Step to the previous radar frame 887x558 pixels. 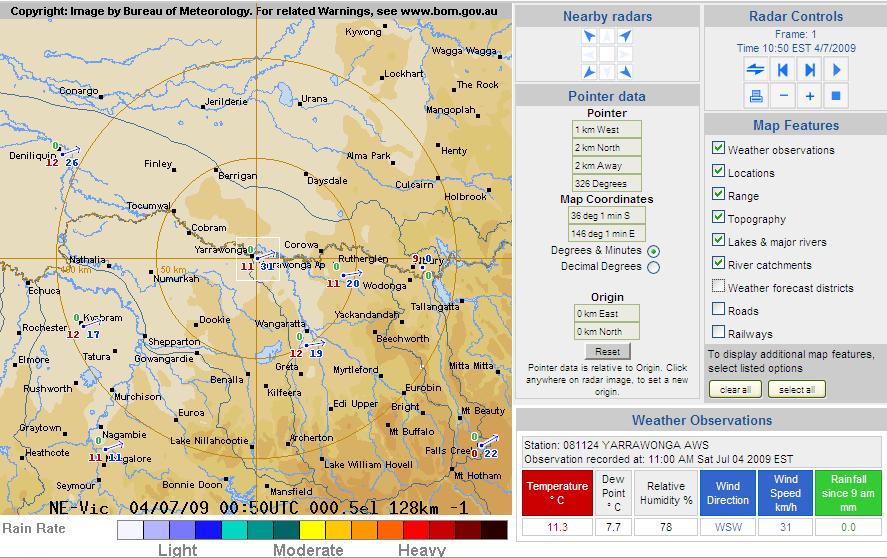[783, 70]
